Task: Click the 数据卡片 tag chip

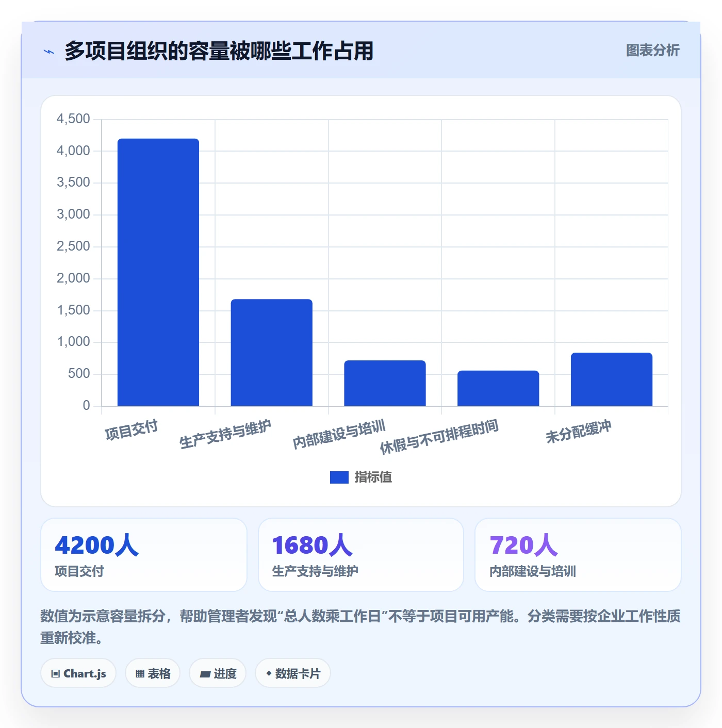Action: click(x=293, y=673)
